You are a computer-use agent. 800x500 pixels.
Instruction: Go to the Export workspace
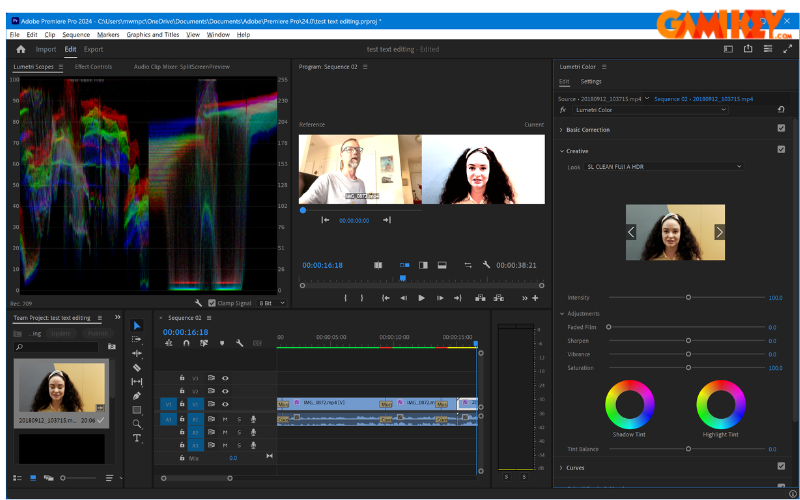coord(93,49)
